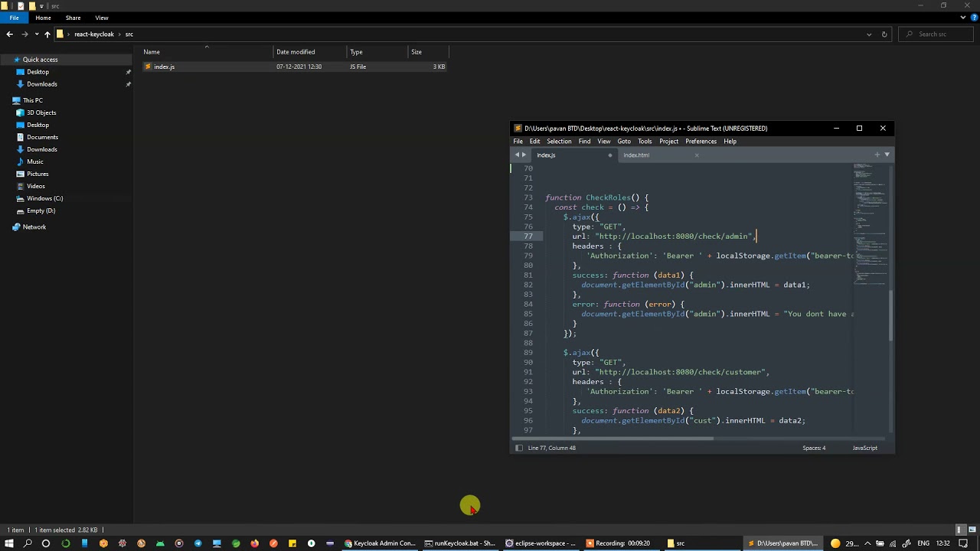The width and height of the screenshot is (980, 551).
Task: Open Telegram from the taskbar
Action: 198,543
